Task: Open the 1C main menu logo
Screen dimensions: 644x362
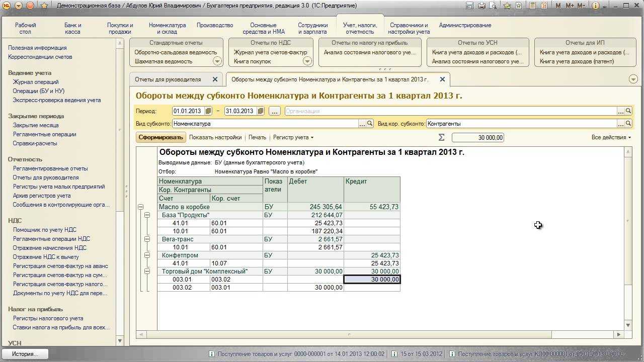Action: 6,6
